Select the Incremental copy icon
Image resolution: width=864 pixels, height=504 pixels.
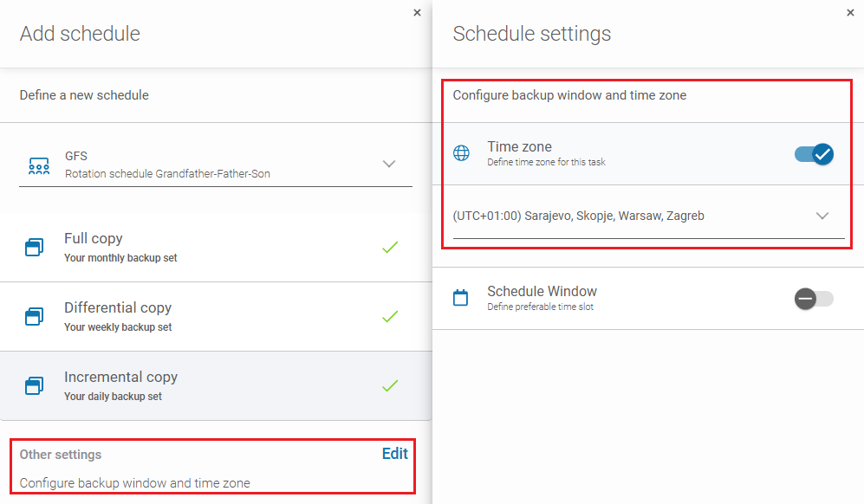(x=36, y=385)
